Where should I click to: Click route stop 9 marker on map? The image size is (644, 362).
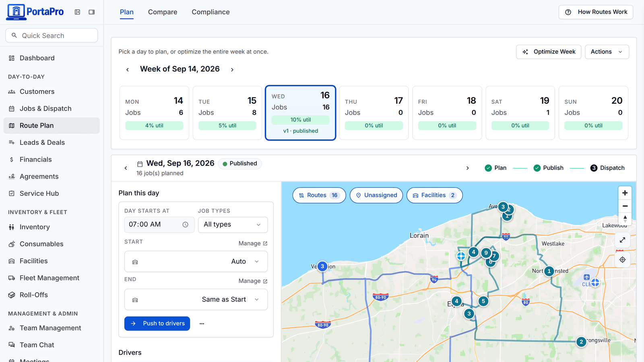coord(486,253)
